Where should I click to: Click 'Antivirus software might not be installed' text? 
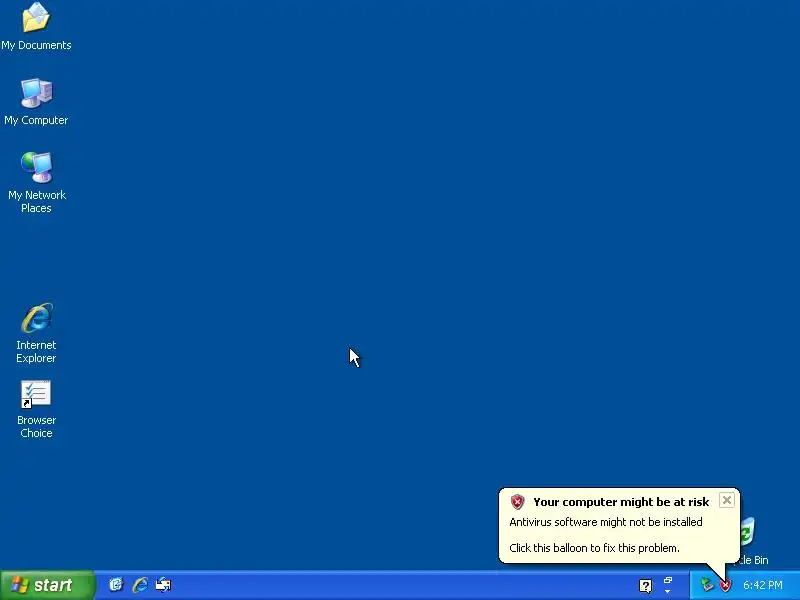pos(606,522)
